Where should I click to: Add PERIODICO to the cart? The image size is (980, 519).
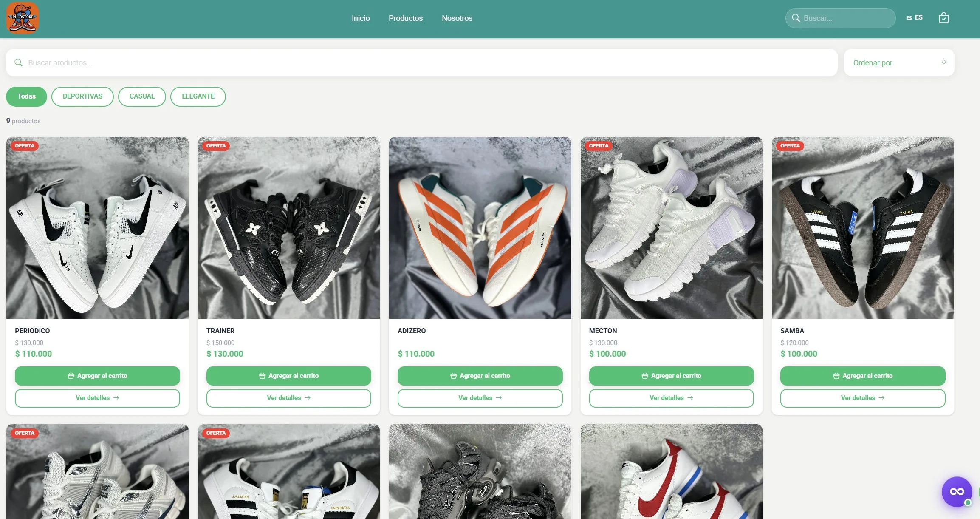pyautogui.click(x=97, y=376)
